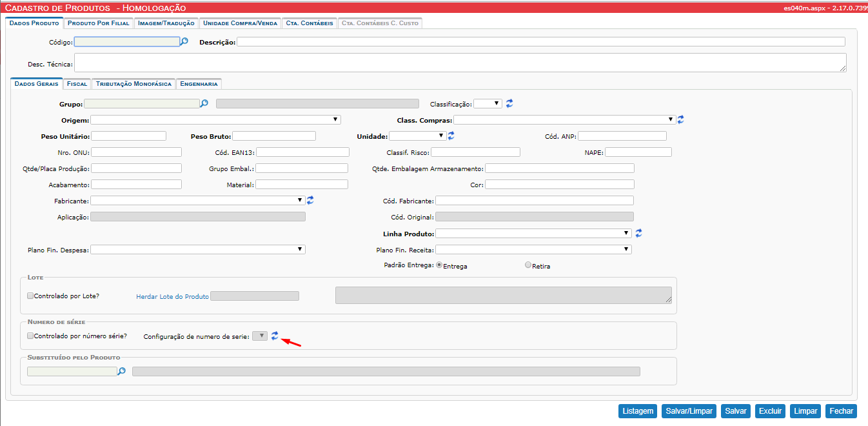
Task: Open the Tributação Monofásica sub-tab
Action: [x=134, y=84]
